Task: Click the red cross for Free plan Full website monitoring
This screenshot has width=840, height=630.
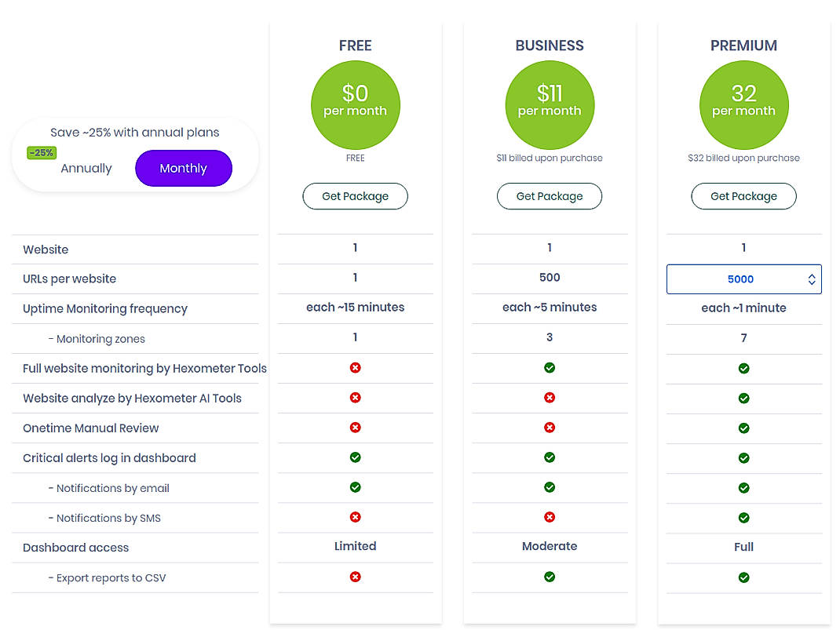Action: [x=355, y=368]
